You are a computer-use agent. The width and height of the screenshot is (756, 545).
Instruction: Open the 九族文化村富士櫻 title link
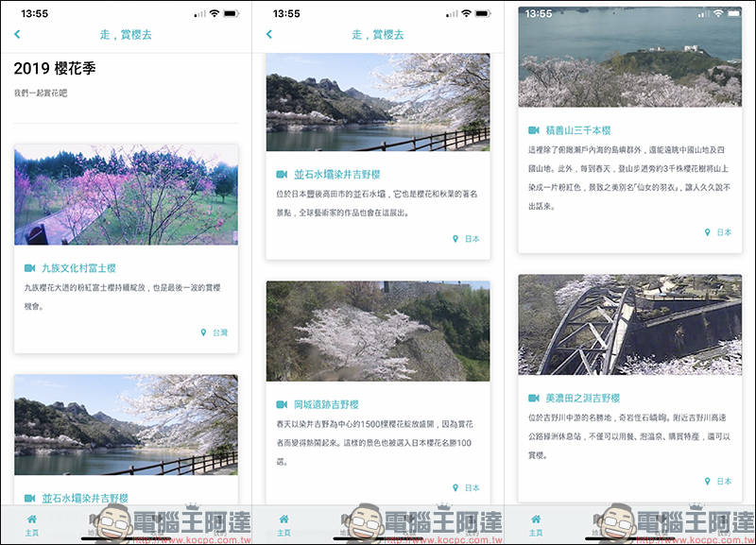coord(78,268)
